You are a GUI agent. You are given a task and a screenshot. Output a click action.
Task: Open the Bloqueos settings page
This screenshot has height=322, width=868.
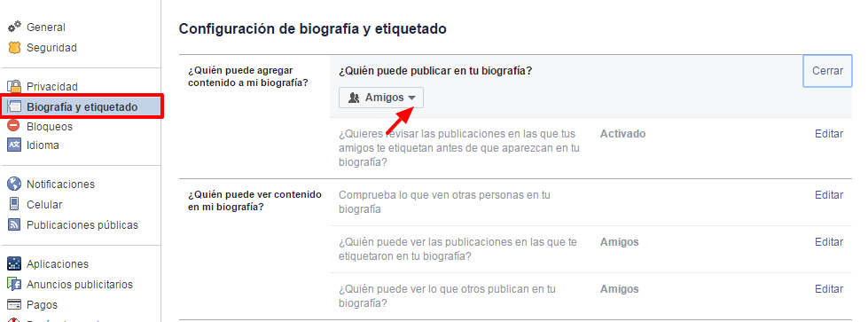(x=50, y=126)
